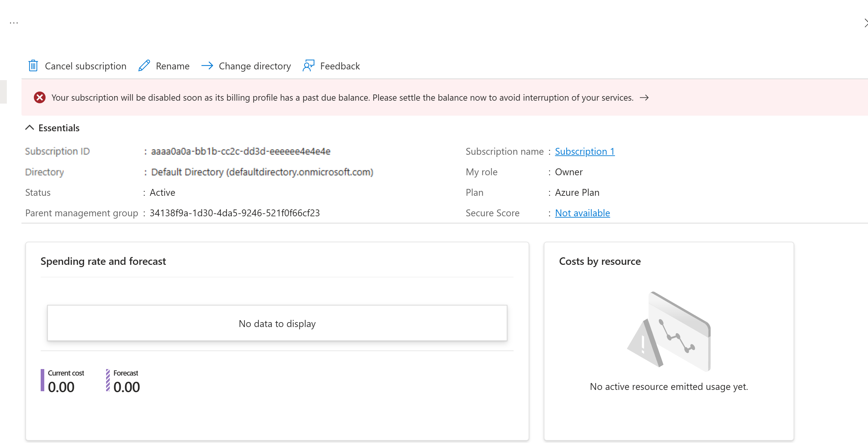Click the red error icon in warning banner
Screen dimensions: 868x443
(40, 97)
